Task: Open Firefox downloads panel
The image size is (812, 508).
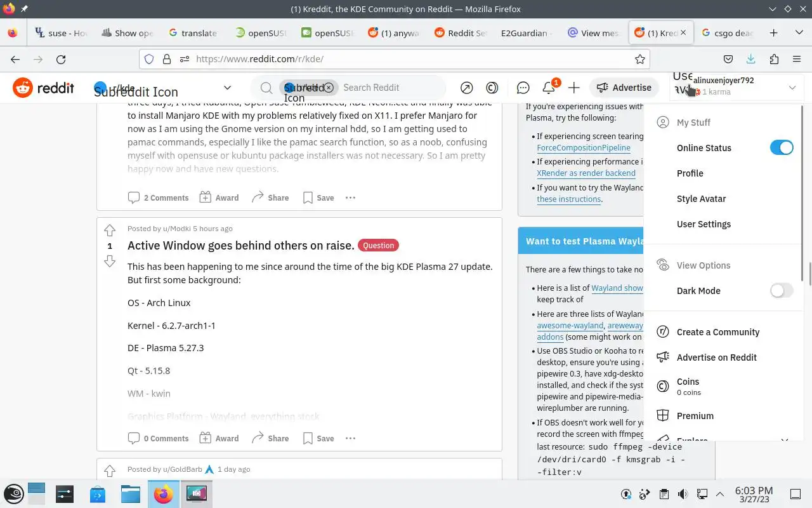Action: [x=750, y=59]
